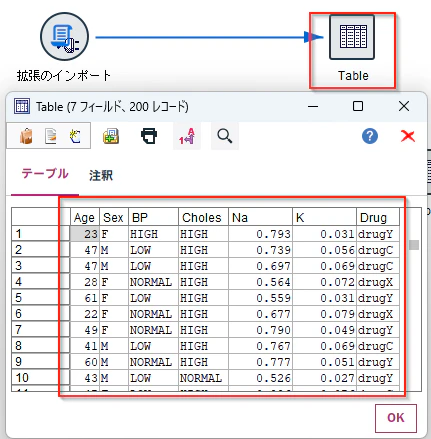The width and height of the screenshot is (431, 439).
Task: Select K cell 0.072
Action: pos(324,282)
